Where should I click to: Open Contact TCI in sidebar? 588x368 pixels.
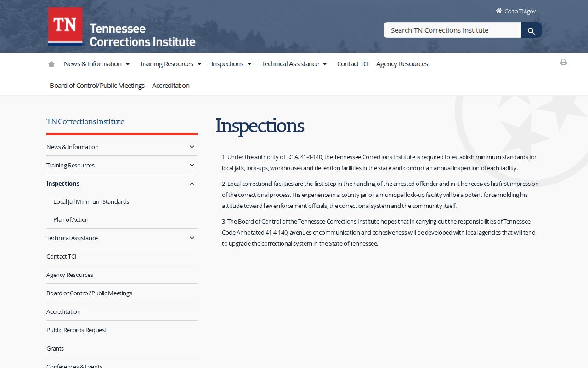coord(62,256)
